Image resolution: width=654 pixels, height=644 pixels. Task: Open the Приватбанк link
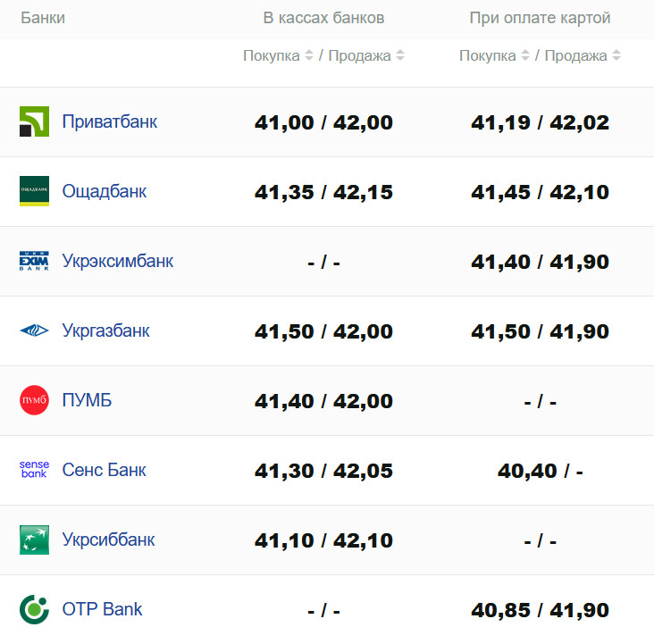pos(110,121)
